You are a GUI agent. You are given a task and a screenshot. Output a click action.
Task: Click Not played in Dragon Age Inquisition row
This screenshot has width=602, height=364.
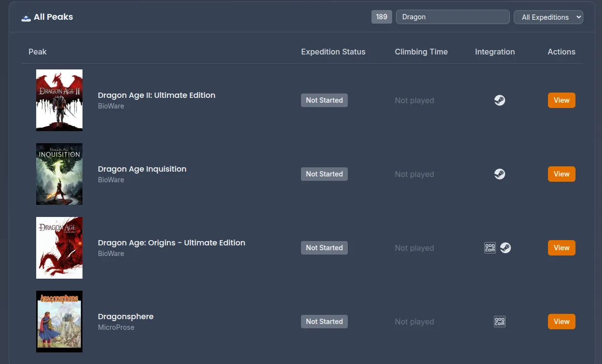(x=414, y=174)
